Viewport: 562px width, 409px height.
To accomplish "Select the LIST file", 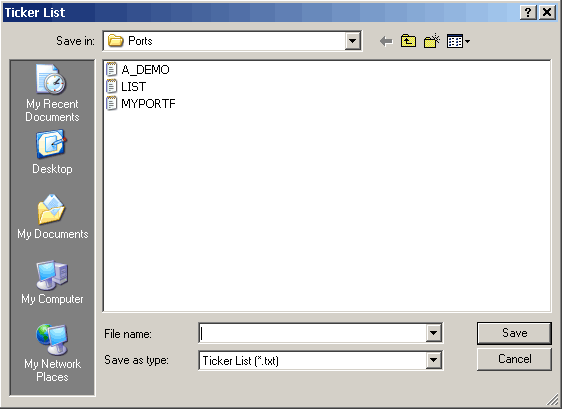I will coord(126,86).
